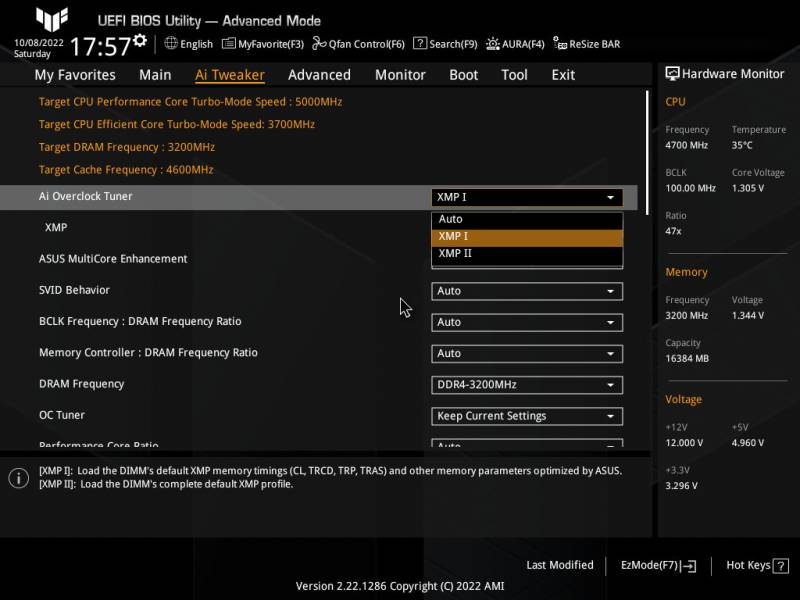Select the SVID Behavior label
The height and width of the screenshot is (600, 800).
click(74, 290)
